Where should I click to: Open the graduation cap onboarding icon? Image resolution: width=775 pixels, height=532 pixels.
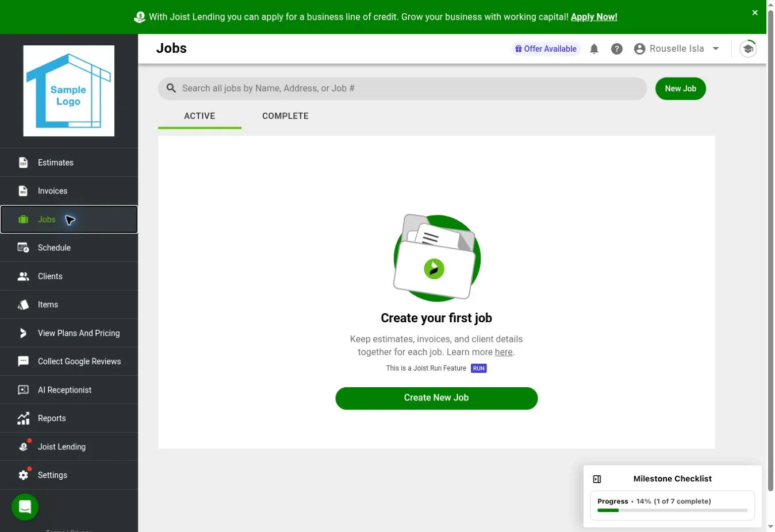click(748, 49)
